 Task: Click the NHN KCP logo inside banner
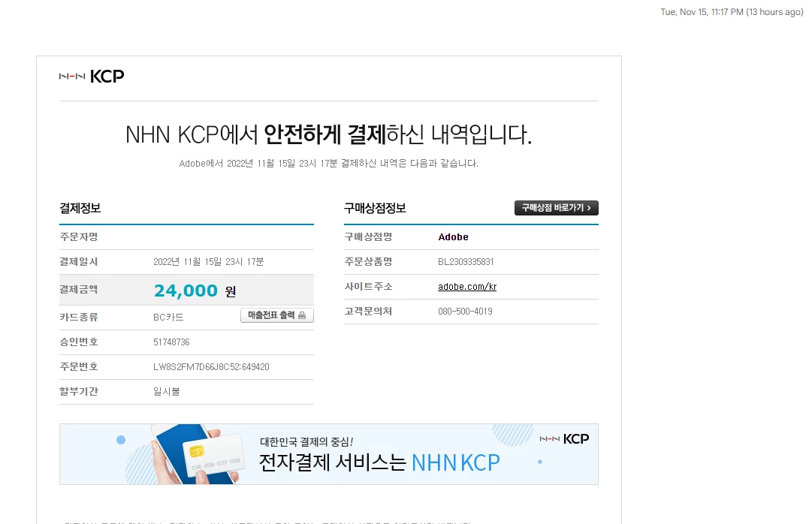[564, 439]
